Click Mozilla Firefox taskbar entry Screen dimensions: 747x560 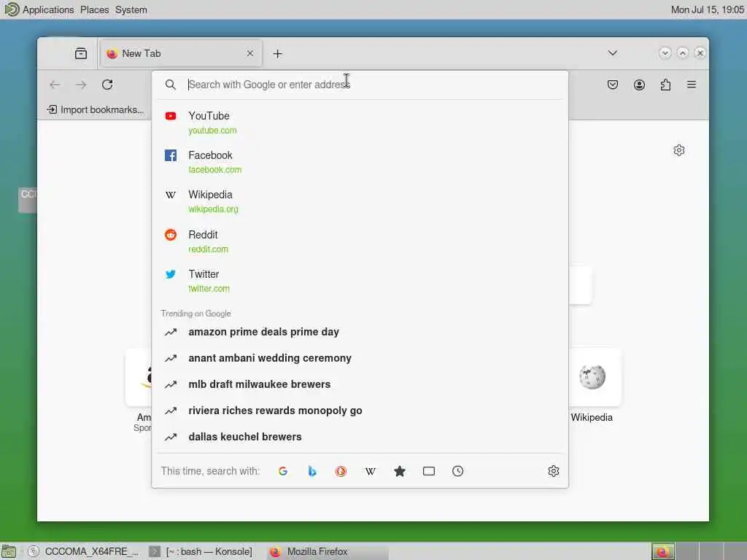tap(328, 551)
